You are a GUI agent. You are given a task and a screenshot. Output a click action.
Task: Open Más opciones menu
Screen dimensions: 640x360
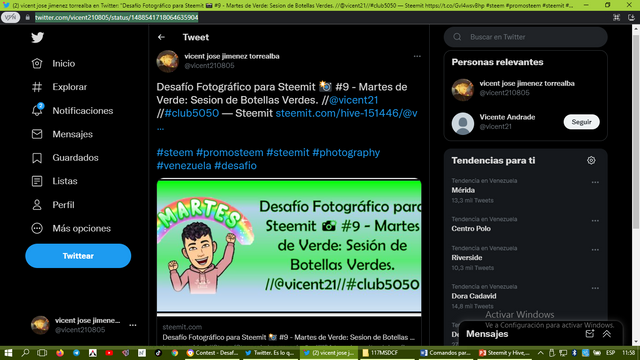(x=81, y=228)
